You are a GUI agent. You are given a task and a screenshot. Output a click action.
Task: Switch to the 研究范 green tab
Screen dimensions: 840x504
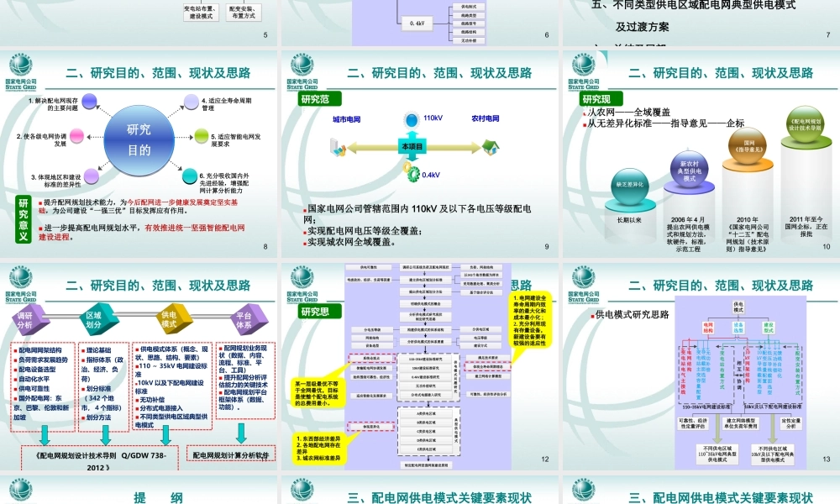pyautogui.click(x=320, y=99)
